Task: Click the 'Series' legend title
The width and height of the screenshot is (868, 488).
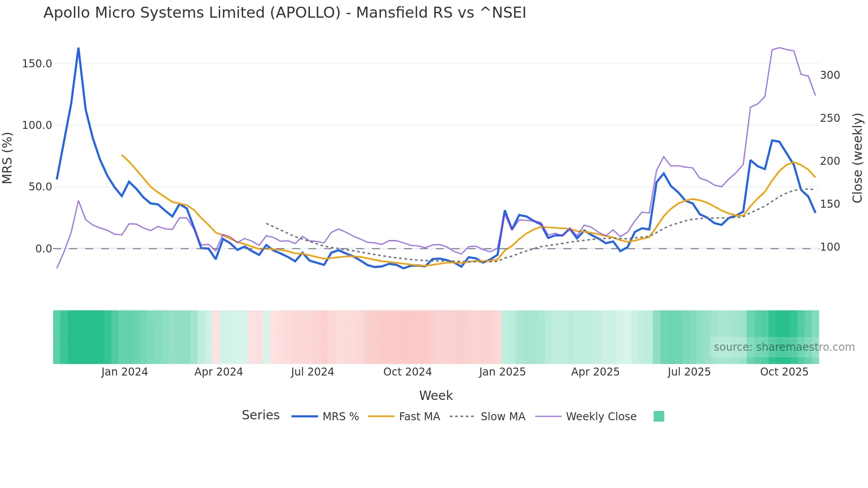Action: (261, 415)
